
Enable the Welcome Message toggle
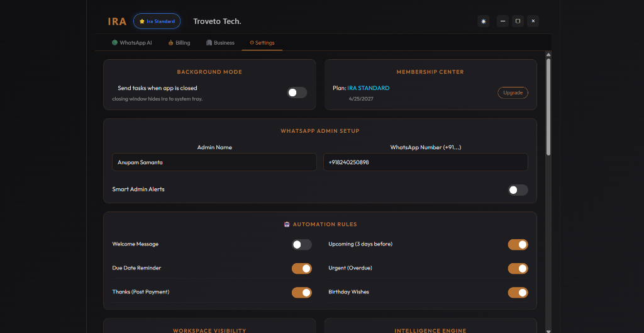pos(302,245)
